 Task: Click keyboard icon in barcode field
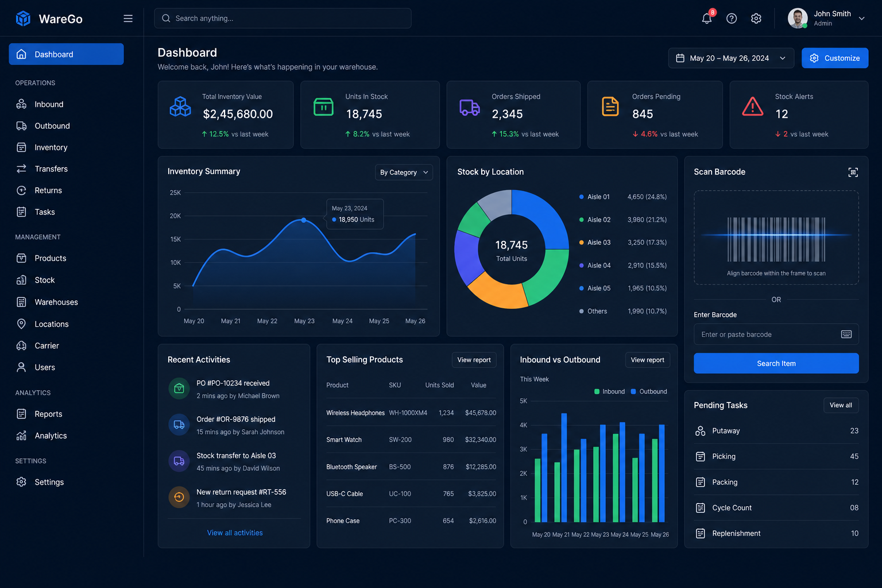click(846, 334)
